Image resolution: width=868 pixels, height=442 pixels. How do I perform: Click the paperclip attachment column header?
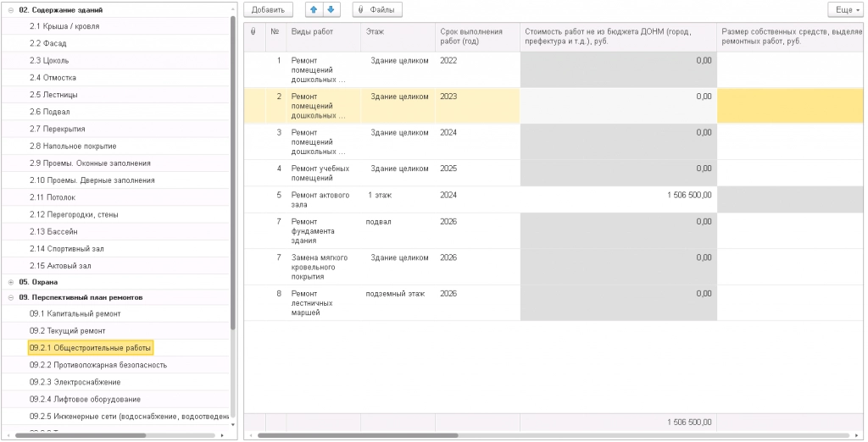253,31
